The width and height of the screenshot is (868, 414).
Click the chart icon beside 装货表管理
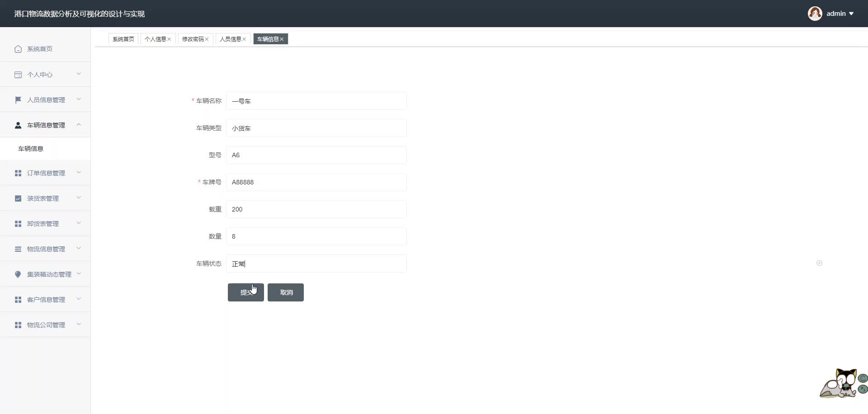[18, 198]
